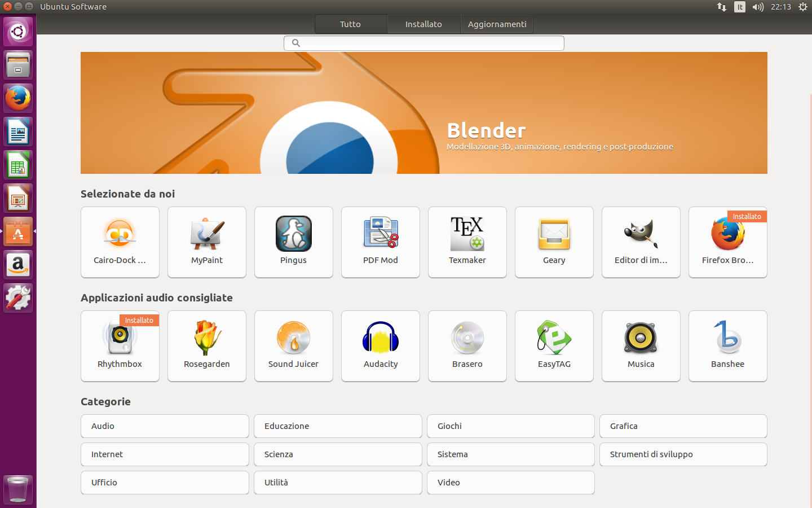The image size is (812, 508).
Task: Select the GIMP image editor tile
Action: point(641,242)
